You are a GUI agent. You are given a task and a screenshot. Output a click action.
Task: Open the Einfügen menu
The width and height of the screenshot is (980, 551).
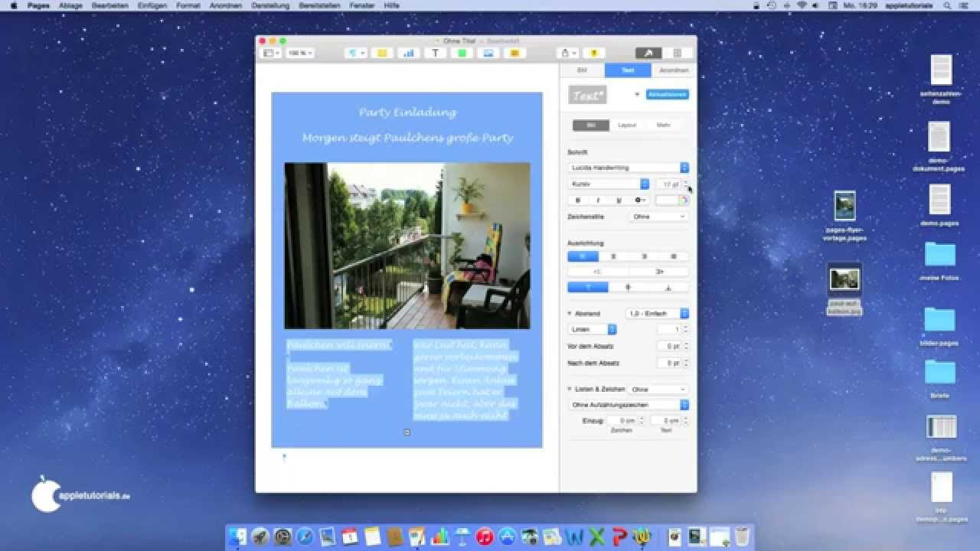152,5
